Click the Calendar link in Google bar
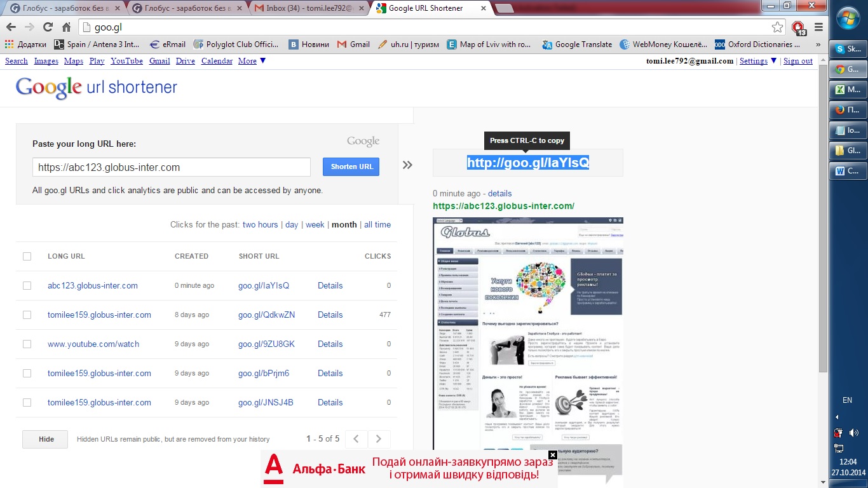868x488 pixels. point(217,61)
